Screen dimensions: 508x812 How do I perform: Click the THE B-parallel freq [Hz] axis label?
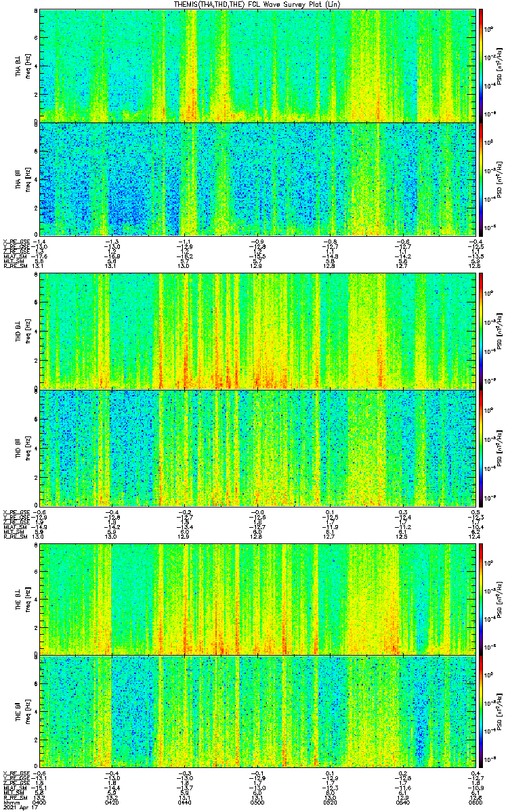(x=28, y=712)
